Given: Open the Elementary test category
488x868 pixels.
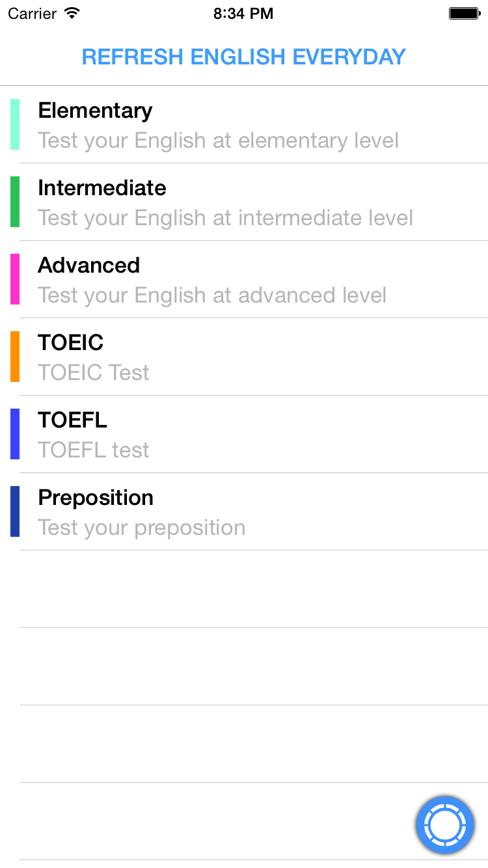Looking at the screenshot, I should 244,124.
